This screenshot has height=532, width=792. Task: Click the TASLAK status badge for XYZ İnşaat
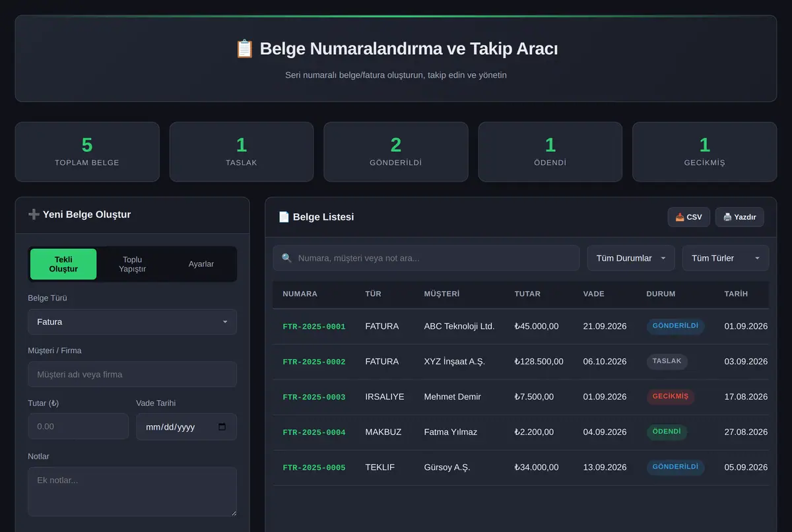tap(667, 362)
